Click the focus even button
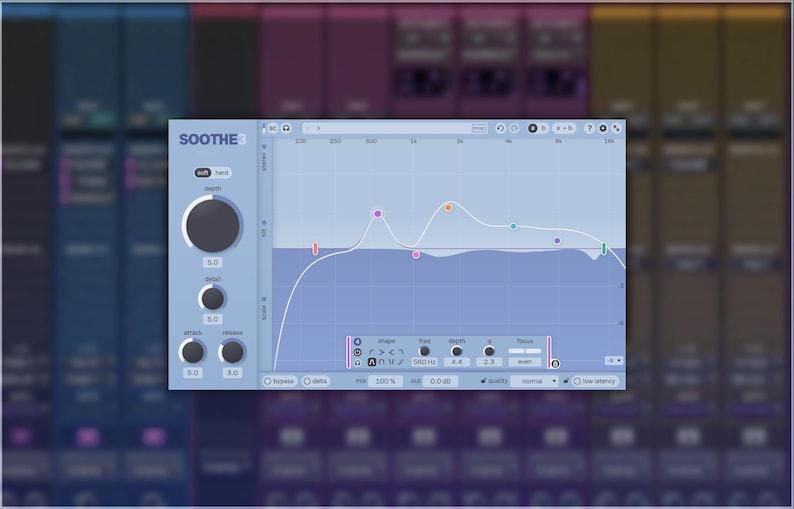Viewport: 794px width, 509px height. tap(525, 362)
